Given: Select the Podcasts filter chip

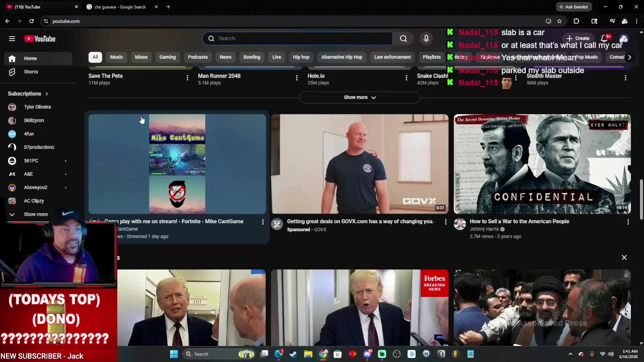Looking at the screenshot, I should pos(198,57).
